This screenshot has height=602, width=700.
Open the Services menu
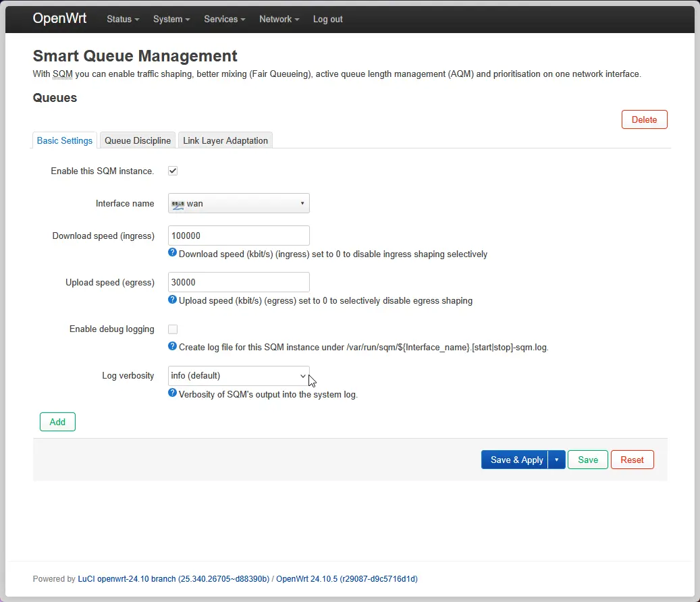click(225, 19)
